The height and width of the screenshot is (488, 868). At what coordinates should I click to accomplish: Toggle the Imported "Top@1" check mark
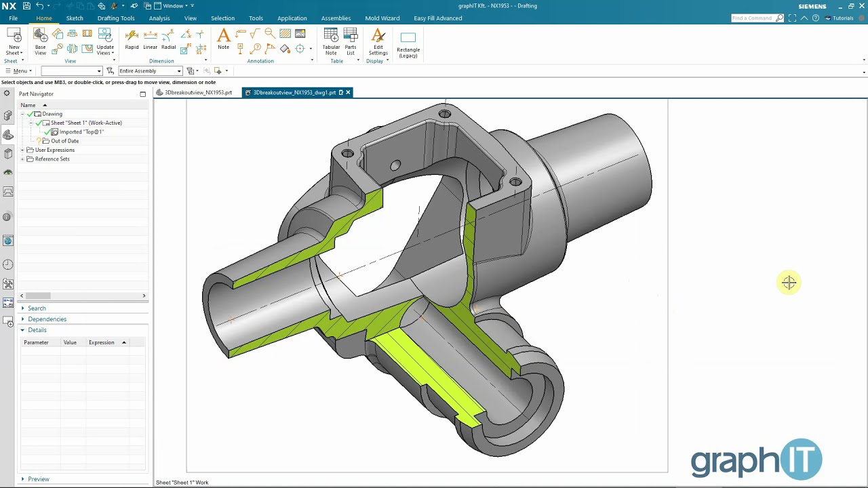click(x=47, y=131)
